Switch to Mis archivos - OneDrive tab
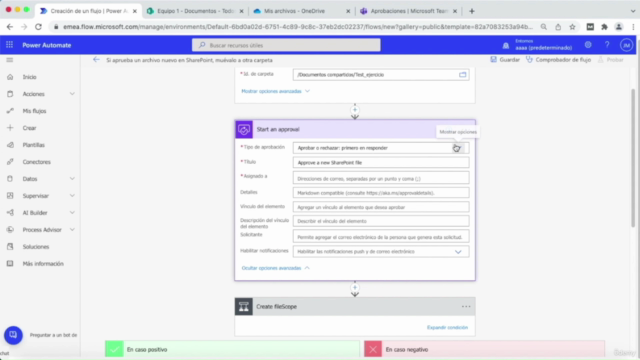Viewport: 640px width, 360px height. point(302,11)
